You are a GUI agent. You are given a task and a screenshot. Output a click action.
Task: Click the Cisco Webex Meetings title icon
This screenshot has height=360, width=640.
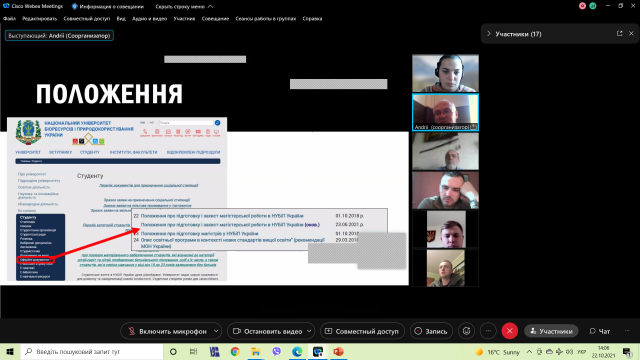pyautogui.click(x=6, y=6)
